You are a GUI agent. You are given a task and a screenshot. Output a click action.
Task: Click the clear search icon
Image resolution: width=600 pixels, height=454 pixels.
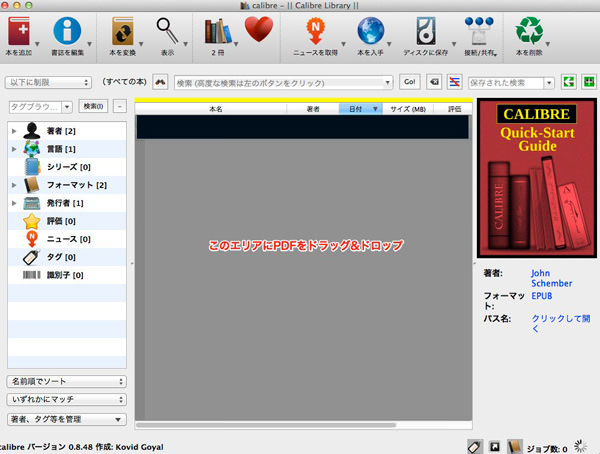click(x=434, y=82)
